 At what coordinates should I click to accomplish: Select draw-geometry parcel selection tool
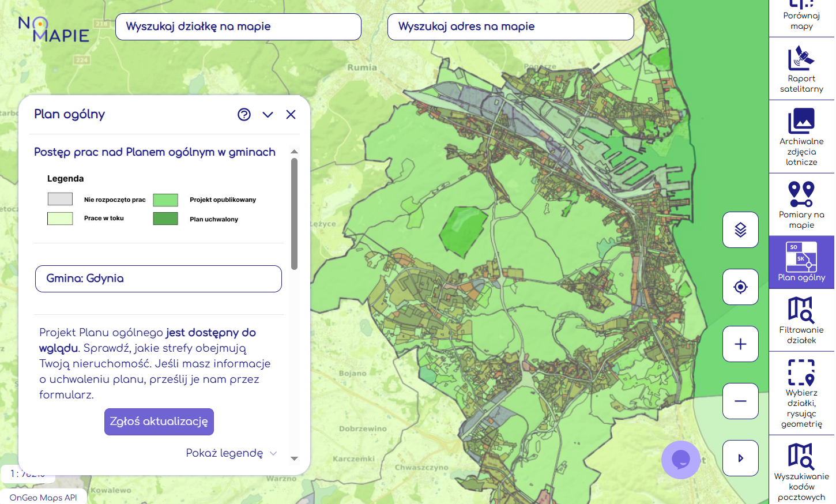coord(801,393)
